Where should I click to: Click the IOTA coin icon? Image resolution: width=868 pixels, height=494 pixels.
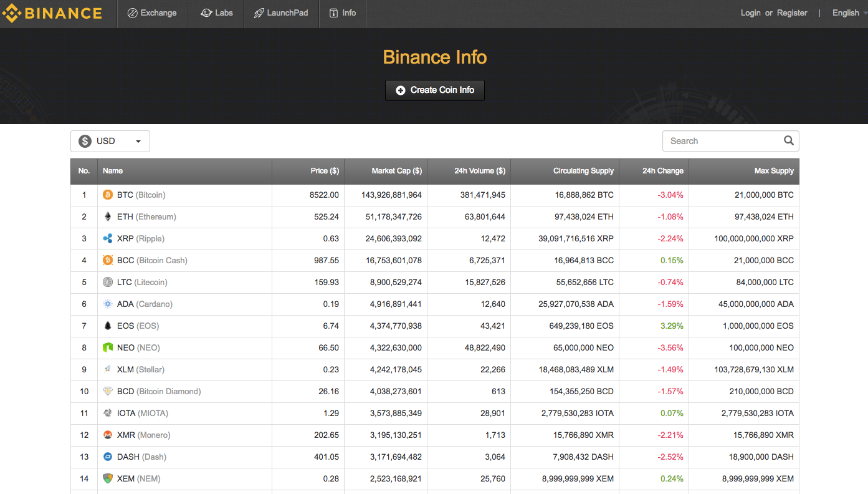click(108, 414)
